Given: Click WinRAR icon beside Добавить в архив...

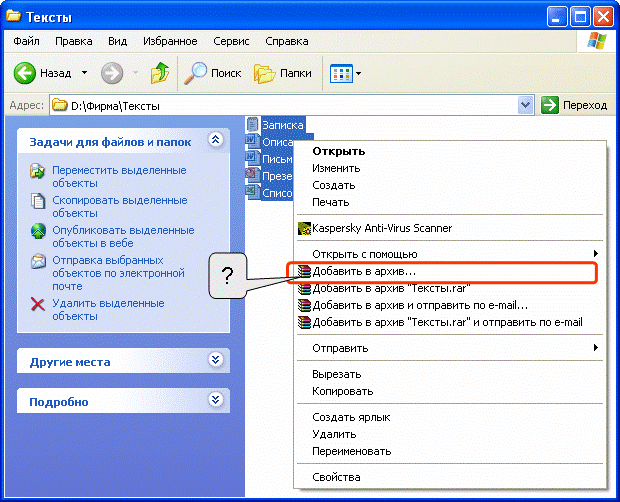Looking at the screenshot, I should point(304,272).
